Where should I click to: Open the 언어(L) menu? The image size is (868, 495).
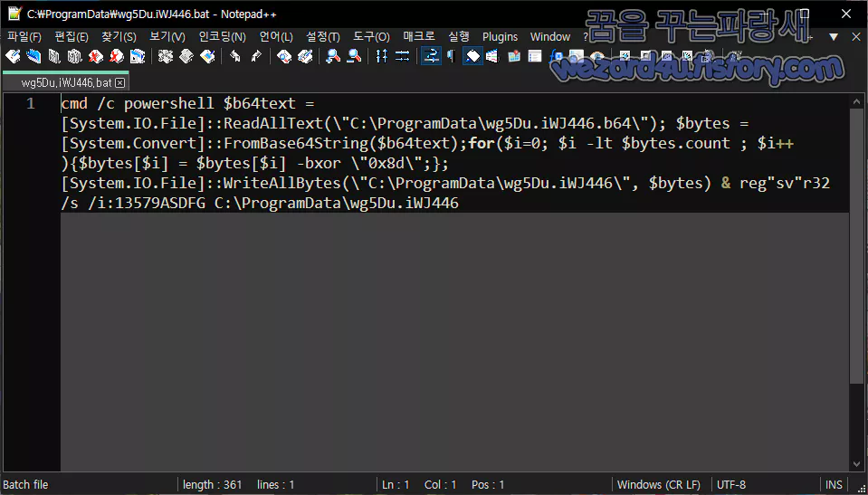pyautogui.click(x=276, y=36)
